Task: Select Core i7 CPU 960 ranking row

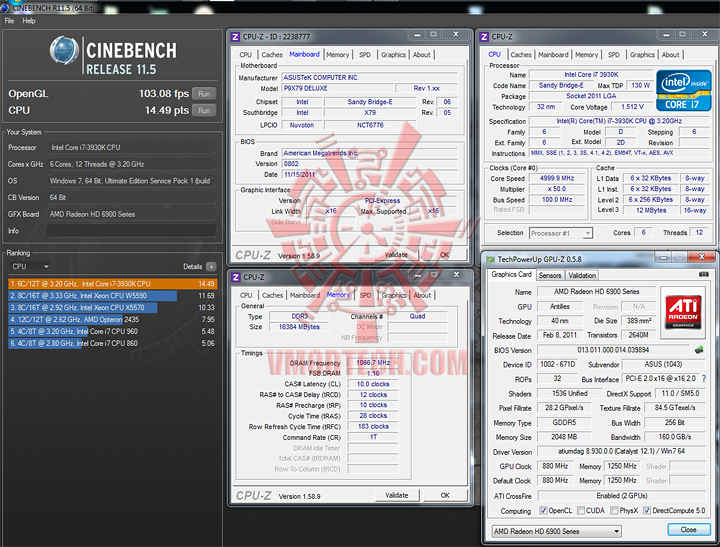Action: [112, 332]
